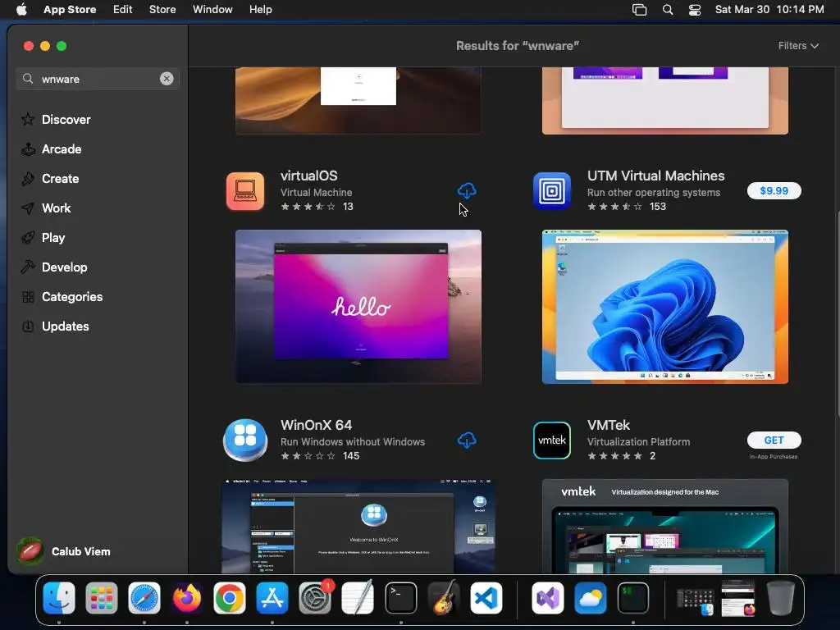Open Finder from the Dock
Screen dimensions: 840x630
tap(59, 598)
